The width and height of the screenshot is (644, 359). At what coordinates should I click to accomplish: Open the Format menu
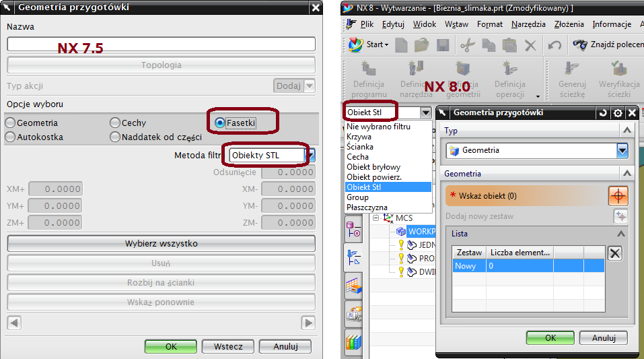click(490, 24)
